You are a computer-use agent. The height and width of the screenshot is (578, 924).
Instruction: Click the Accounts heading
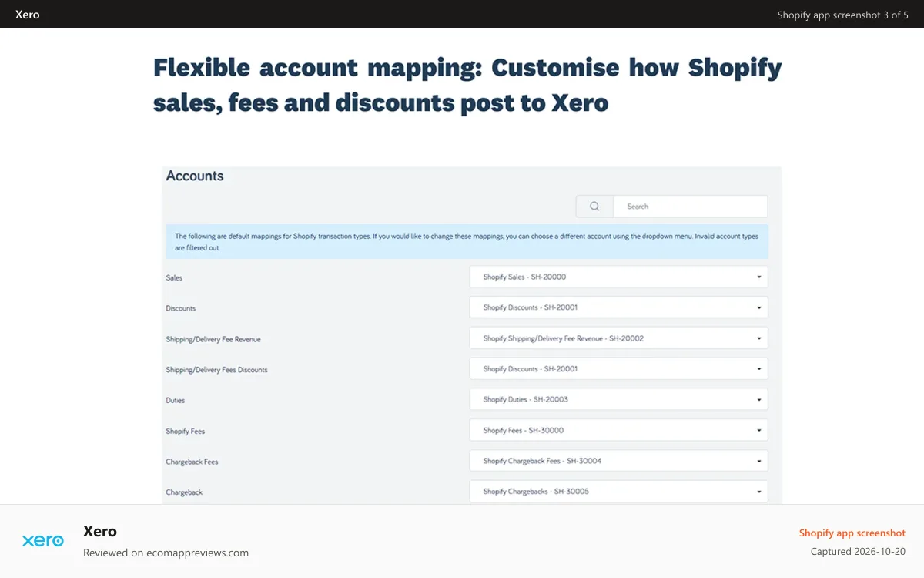[x=195, y=176]
